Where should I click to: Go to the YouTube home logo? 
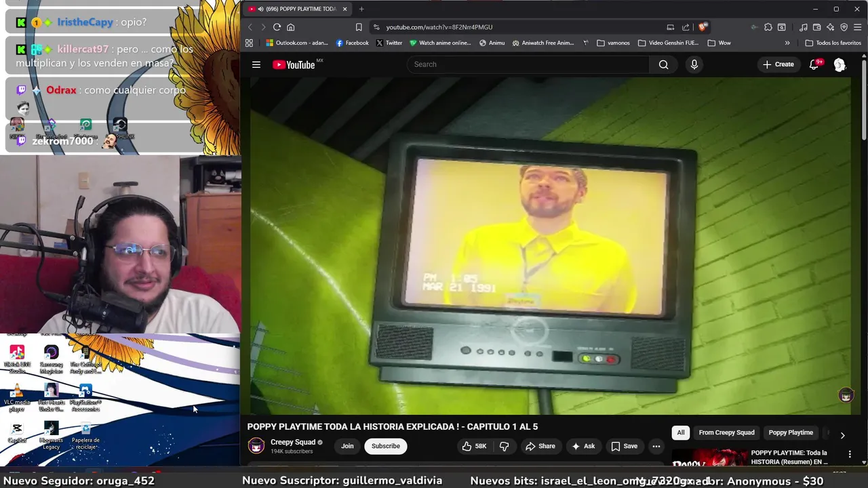click(x=294, y=64)
